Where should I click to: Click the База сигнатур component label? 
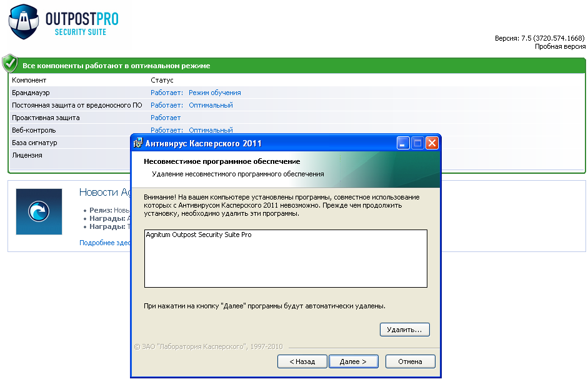(34, 143)
